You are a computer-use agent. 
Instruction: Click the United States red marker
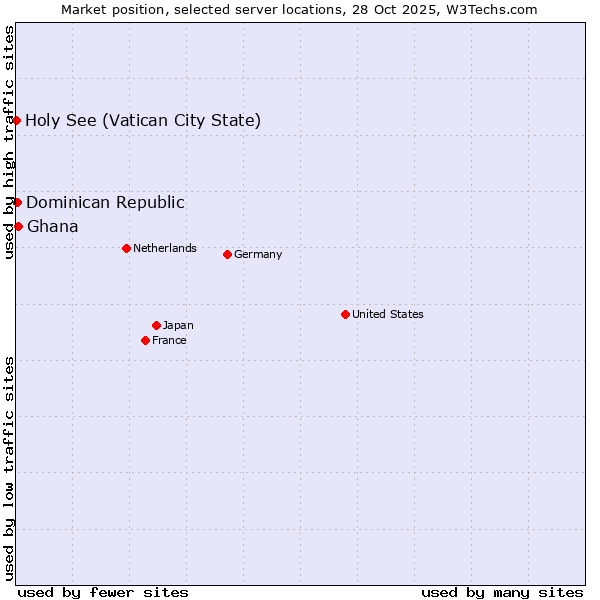tap(345, 314)
